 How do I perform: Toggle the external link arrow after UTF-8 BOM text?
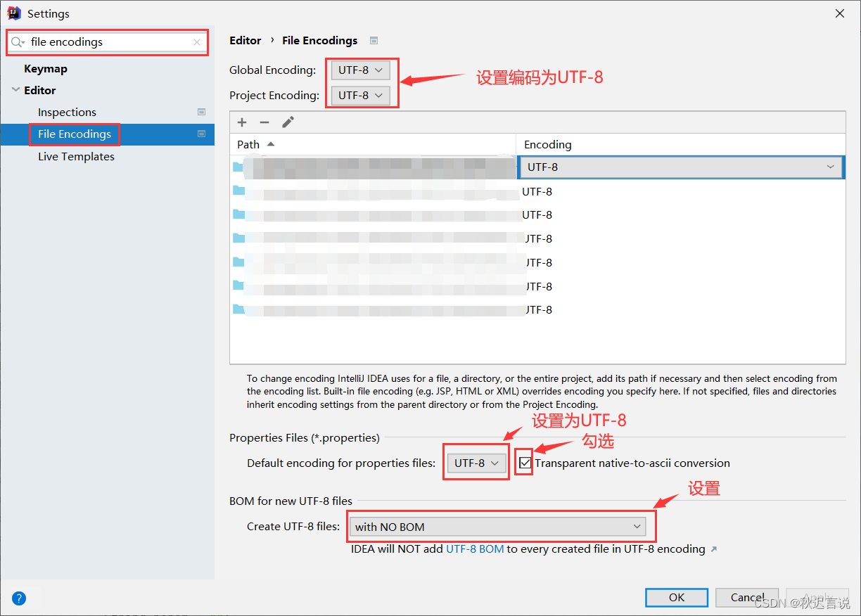[x=713, y=548]
